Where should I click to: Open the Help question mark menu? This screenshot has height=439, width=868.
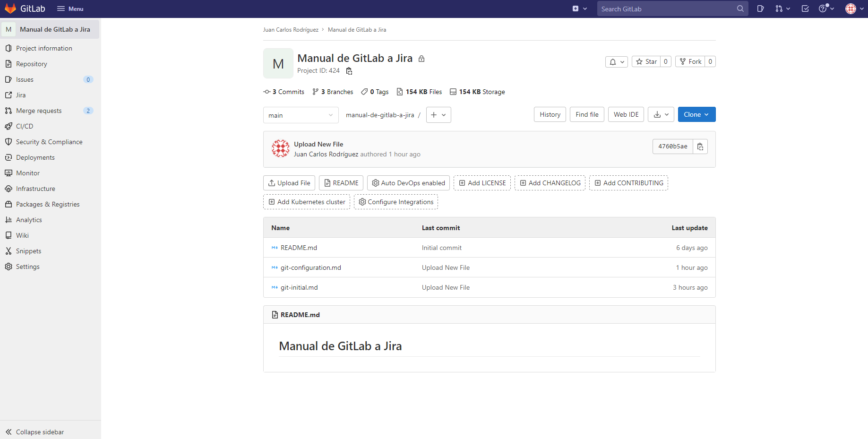point(826,9)
